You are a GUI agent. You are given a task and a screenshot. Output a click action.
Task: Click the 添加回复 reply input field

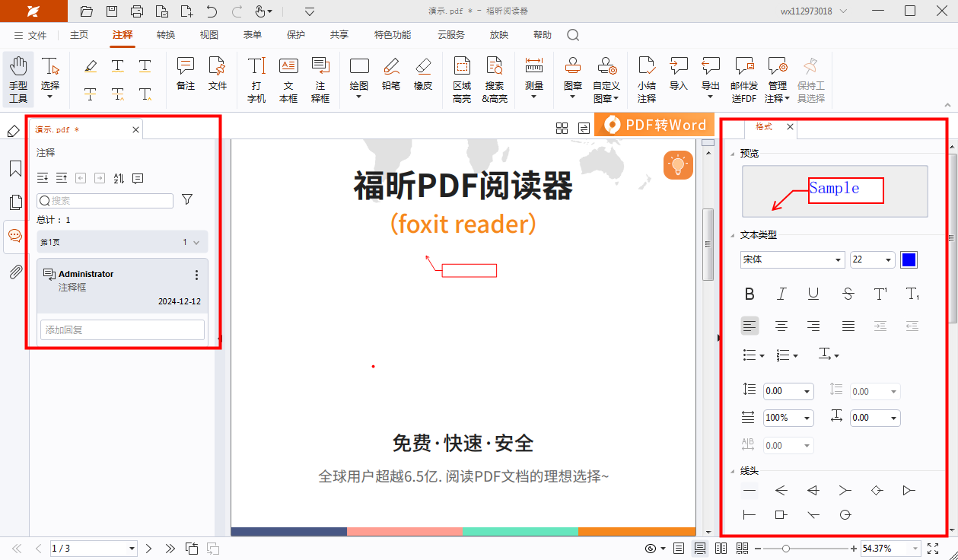(x=123, y=329)
